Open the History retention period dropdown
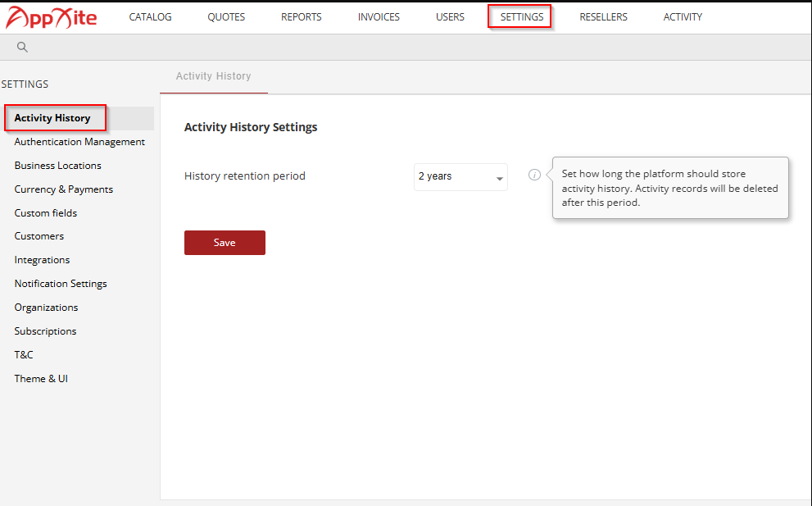This screenshot has width=812, height=506. coord(460,177)
